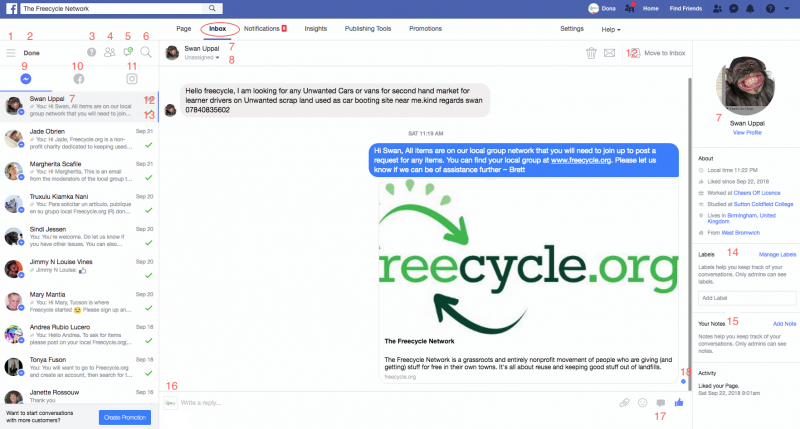800x429 pixels.
Task: Open the Publishing Tools tab
Action: pyautogui.click(x=371, y=29)
